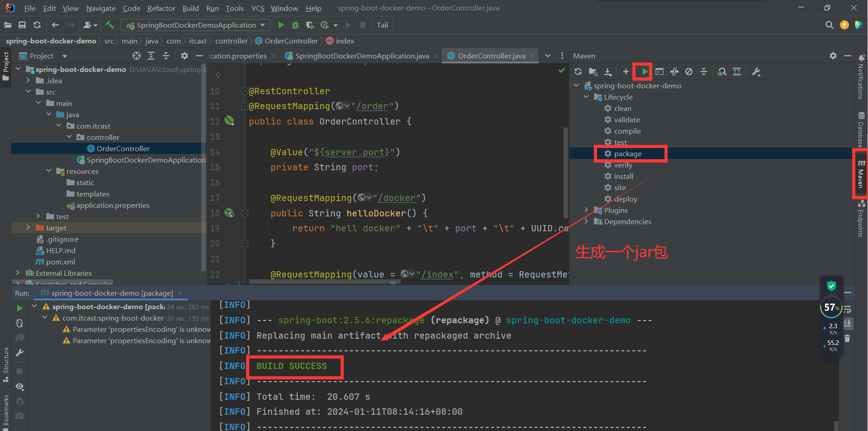Screen dimensions: 868x431
Task: Click Collapse All icon in Project panel
Action: point(166,56)
